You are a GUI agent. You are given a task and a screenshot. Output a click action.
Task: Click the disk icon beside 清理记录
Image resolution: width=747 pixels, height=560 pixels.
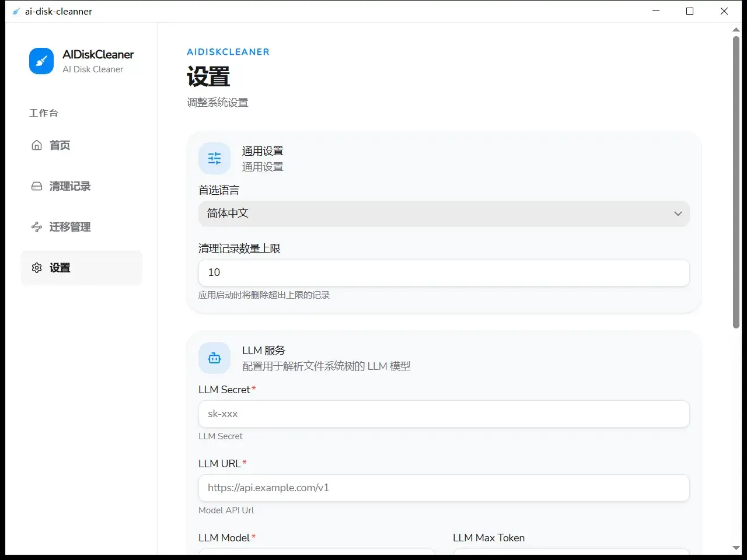37,186
